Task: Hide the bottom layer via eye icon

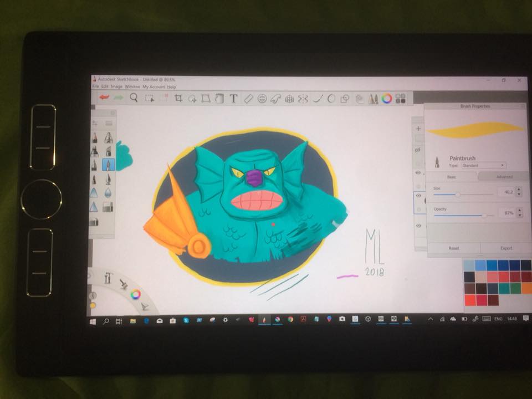Action: 419,226
